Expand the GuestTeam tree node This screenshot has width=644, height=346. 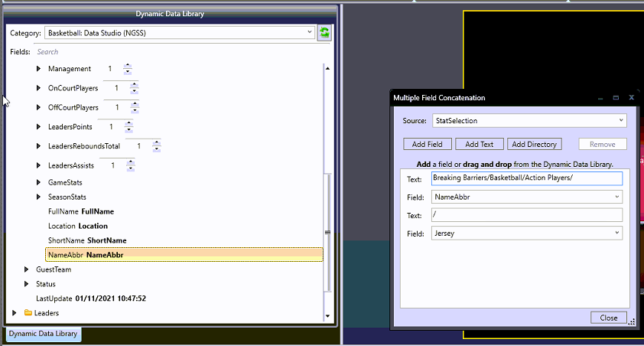click(x=27, y=269)
